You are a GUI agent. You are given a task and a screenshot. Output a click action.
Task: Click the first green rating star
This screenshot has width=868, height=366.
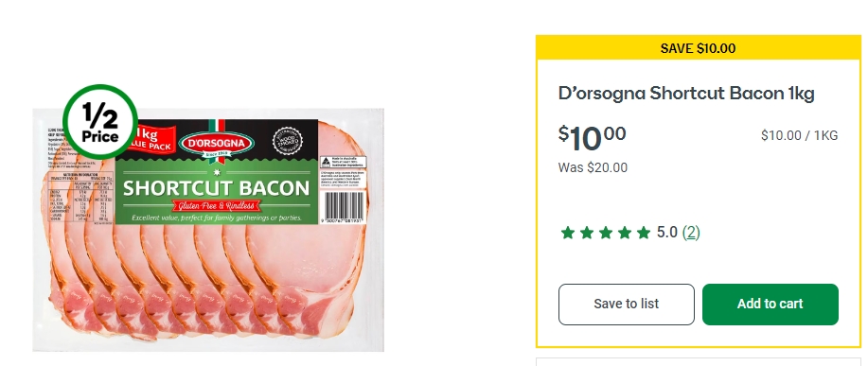coord(567,233)
